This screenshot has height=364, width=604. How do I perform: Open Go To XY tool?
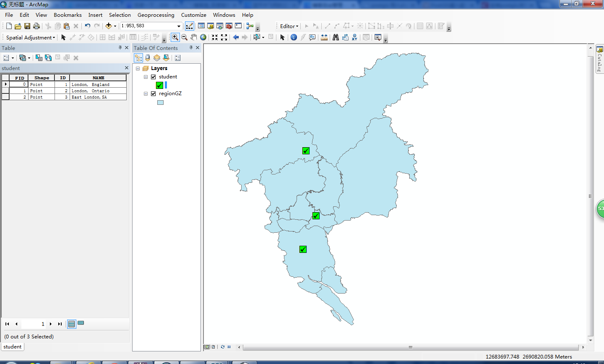[354, 37]
